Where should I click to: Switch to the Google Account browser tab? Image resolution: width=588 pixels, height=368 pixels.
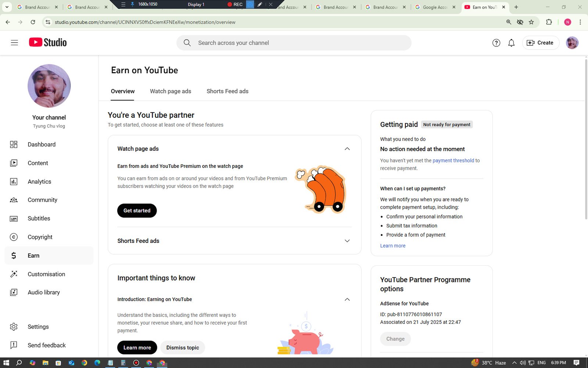[x=435, y=7]
